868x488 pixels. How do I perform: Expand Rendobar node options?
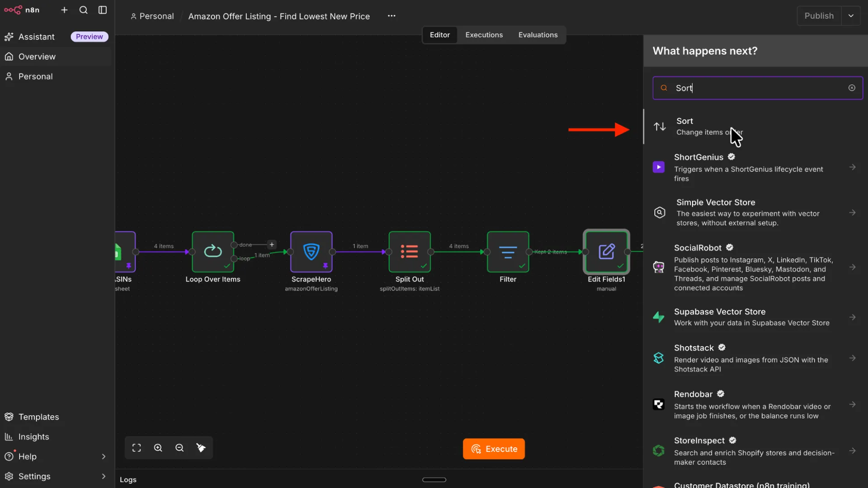852,404
